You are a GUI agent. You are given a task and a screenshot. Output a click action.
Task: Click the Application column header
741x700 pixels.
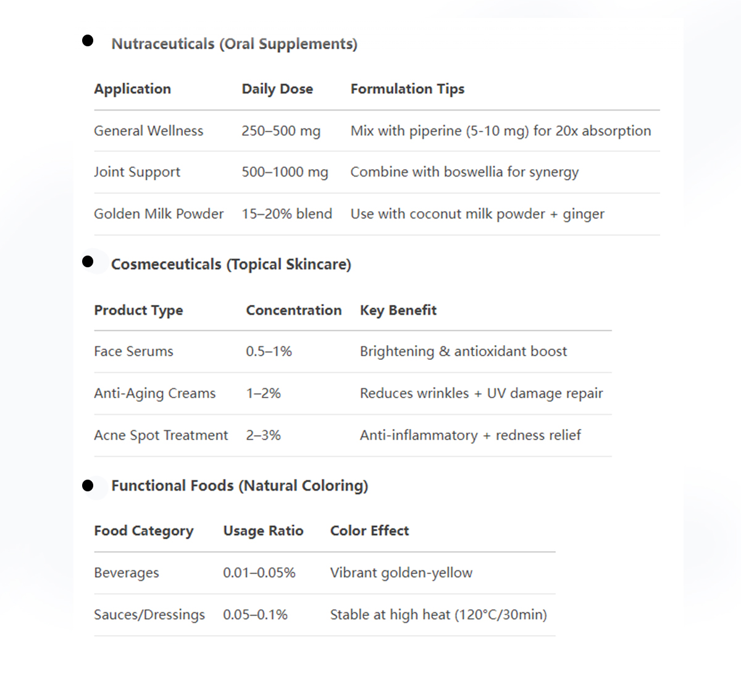coord(132,89)
